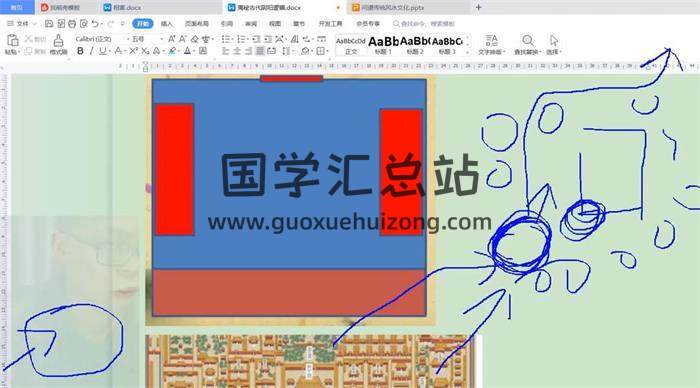Open the File menu dropdown
Image resolution: width=700 pixels, height=388 pixels.
click(x=22, y=23)
